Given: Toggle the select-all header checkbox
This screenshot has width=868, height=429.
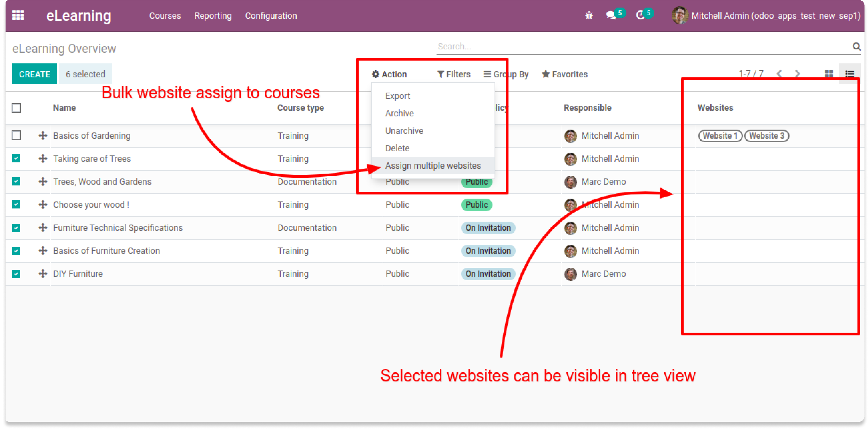Looking at the screenshot, I should tap(16, 108).
